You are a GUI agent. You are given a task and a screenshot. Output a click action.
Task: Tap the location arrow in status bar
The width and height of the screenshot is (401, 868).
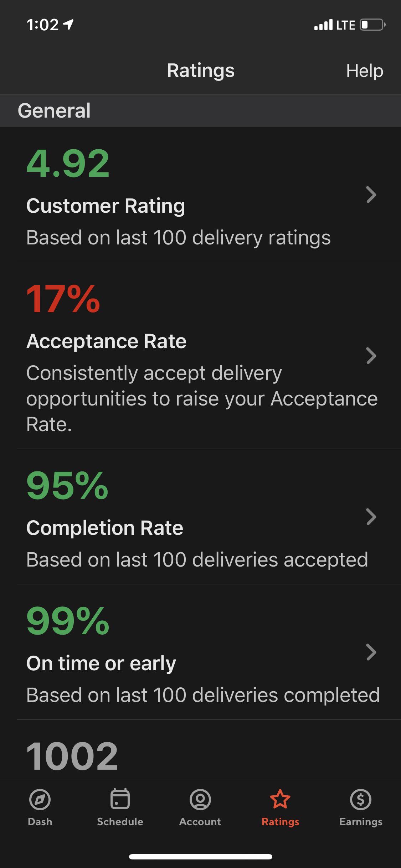pos(69,24)
